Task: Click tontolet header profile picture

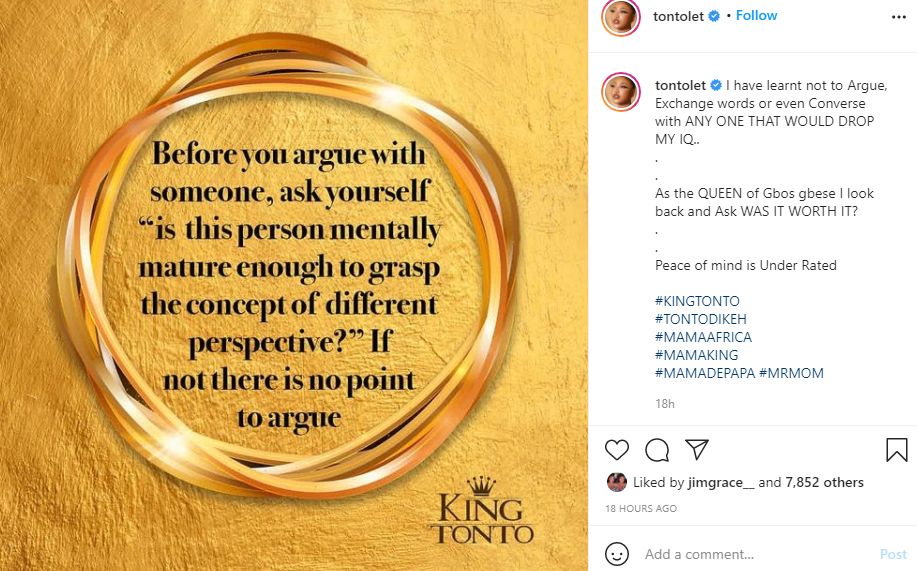Action: (x=621, y=18)
